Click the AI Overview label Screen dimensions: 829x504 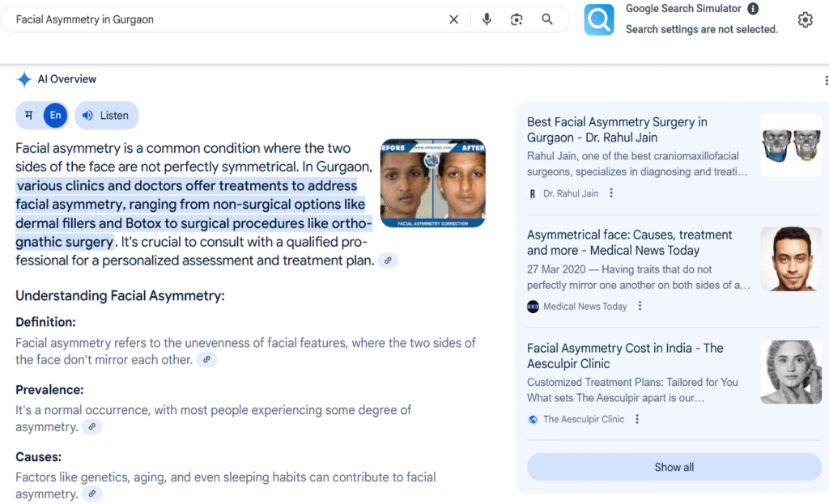tap(67, 79)
